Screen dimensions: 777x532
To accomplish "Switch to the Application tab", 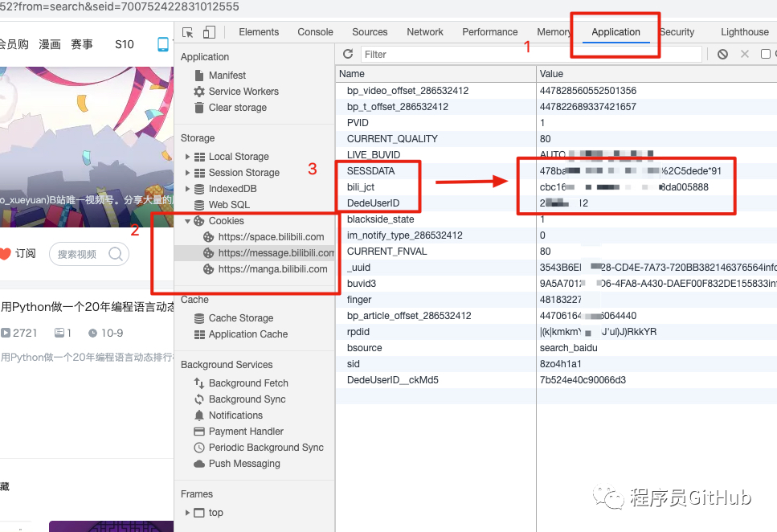I will (615, 32).
